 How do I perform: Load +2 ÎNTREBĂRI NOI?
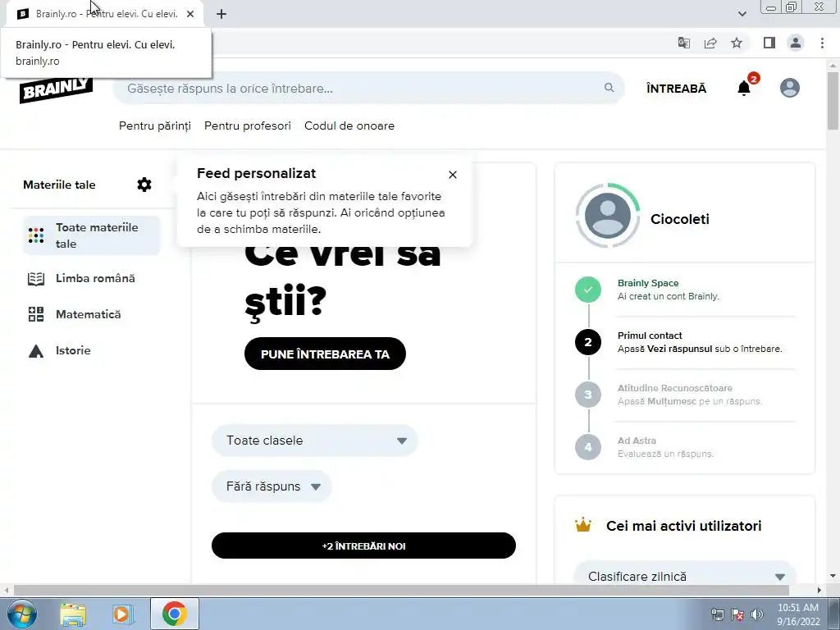tap(363, 546)
